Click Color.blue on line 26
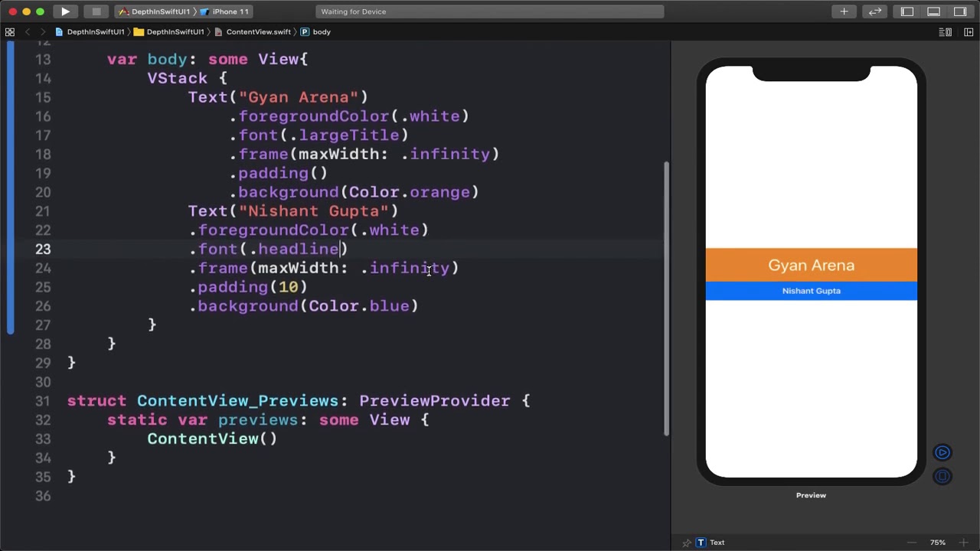 [x=359, y=306]
